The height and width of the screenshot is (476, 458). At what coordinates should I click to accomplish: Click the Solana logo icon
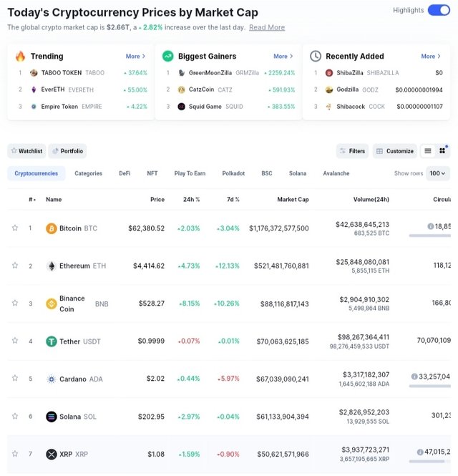pyautogui.click(x=52, y=417)
